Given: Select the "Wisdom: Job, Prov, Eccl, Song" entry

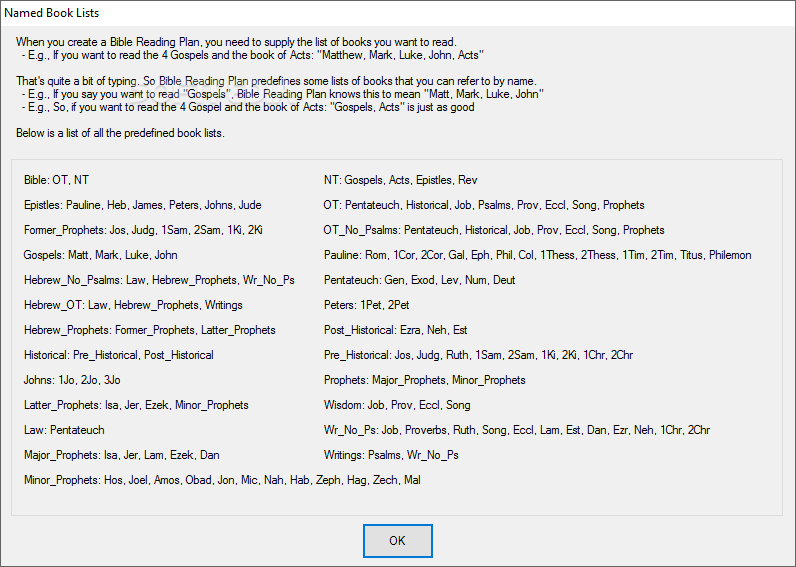Looking at the screenshot, I should [397, 405].
